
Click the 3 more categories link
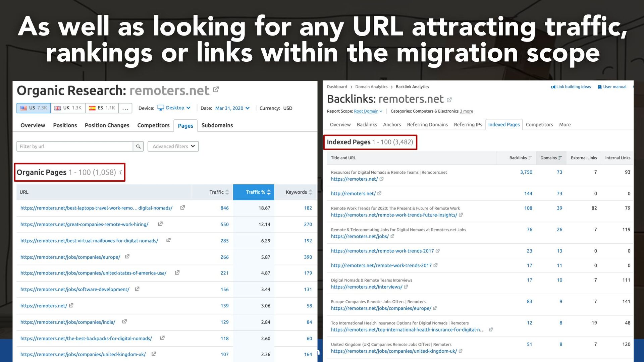pos(466,111)
